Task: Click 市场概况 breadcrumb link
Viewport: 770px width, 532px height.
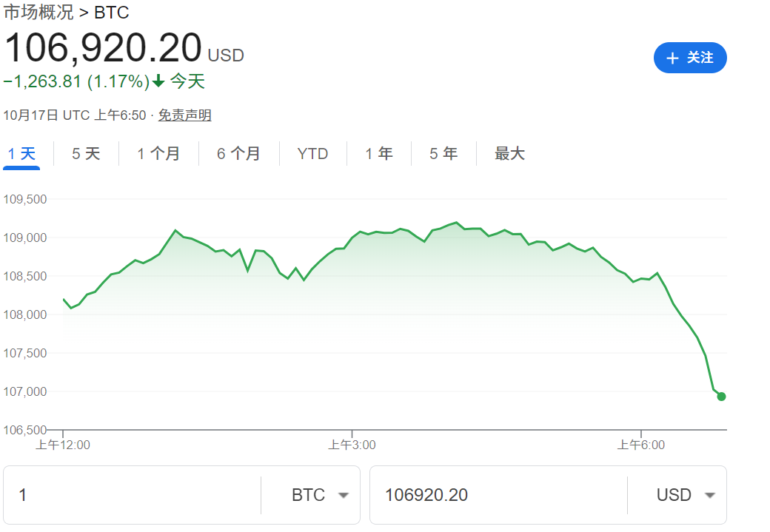Action: click(x=38, y=13)
